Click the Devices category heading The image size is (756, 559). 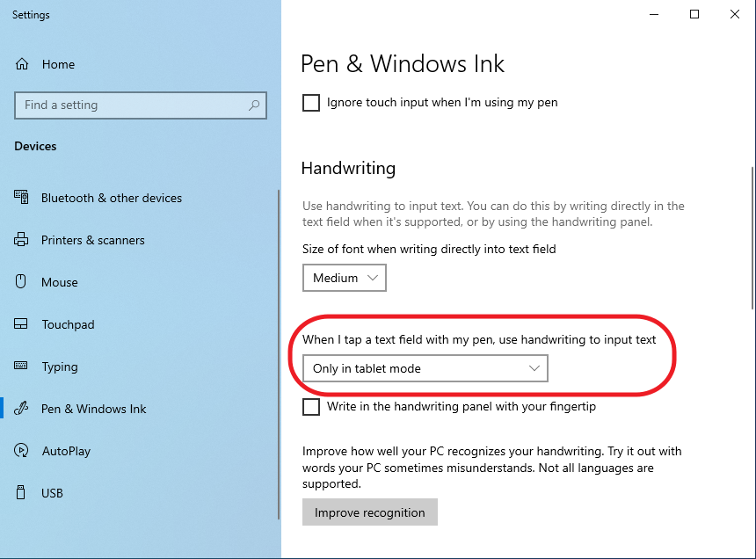[x=35, y=146]
